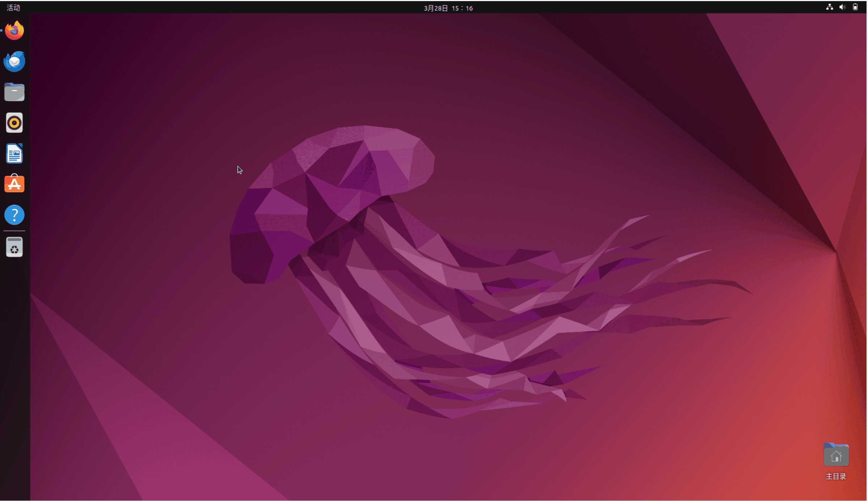Click 活动 Activities in top bar
868x501 pixels.
[13, 8]
